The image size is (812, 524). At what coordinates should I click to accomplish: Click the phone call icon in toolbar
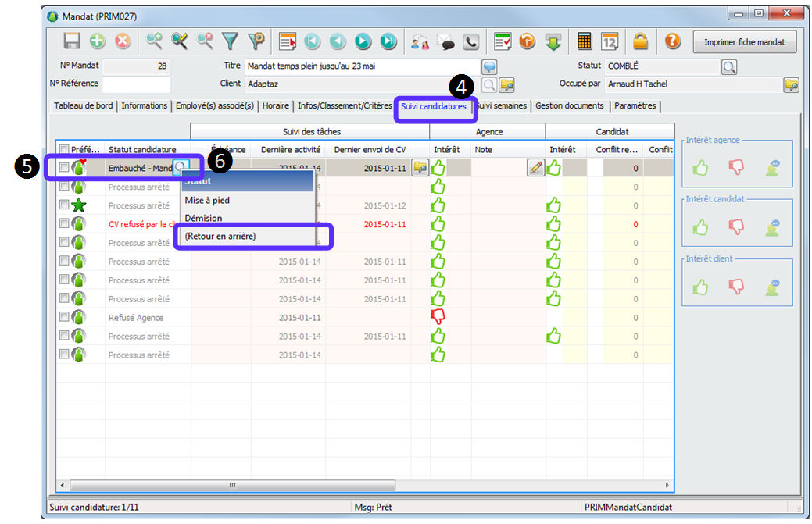pyautogui.click(x=470, y=41)
